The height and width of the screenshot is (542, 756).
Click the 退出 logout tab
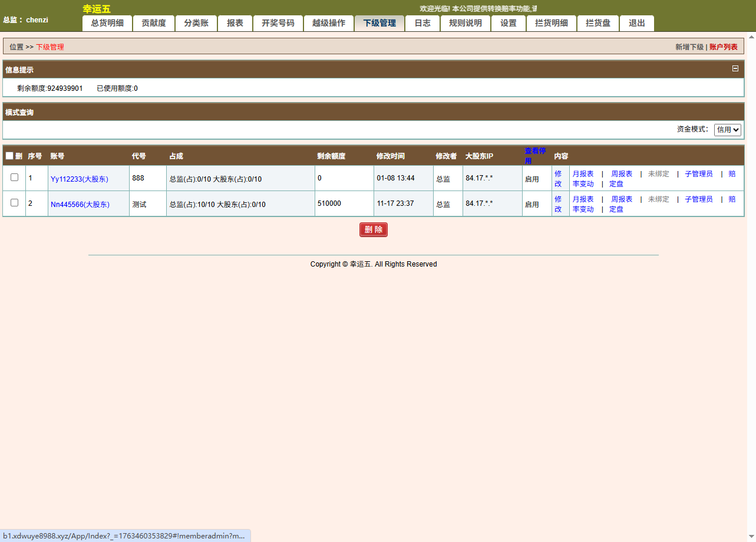(x=636, y=23)
